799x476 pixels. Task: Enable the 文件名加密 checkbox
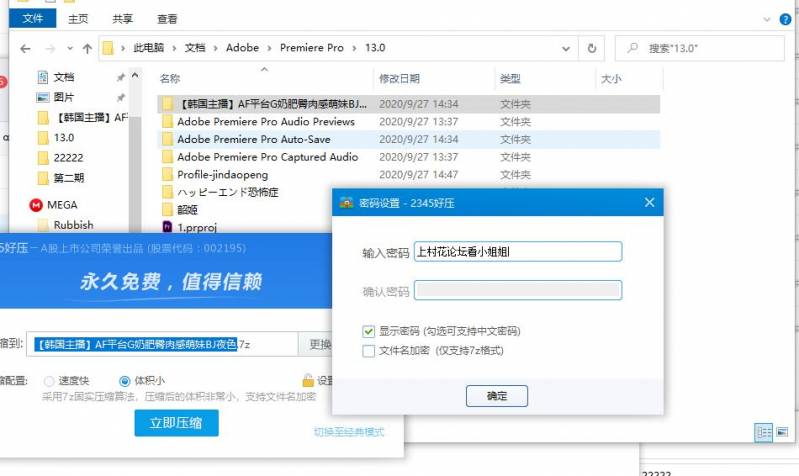tap(368, 351)
